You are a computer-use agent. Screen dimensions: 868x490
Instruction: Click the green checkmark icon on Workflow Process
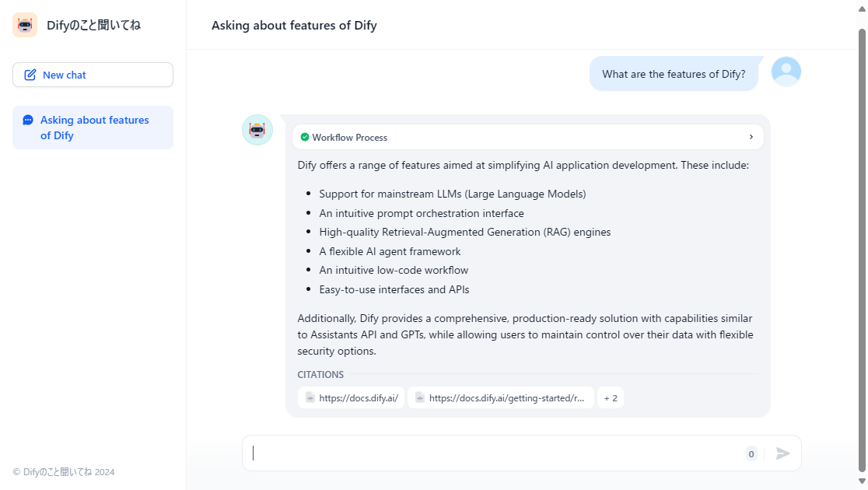click(x=304, y=137)
